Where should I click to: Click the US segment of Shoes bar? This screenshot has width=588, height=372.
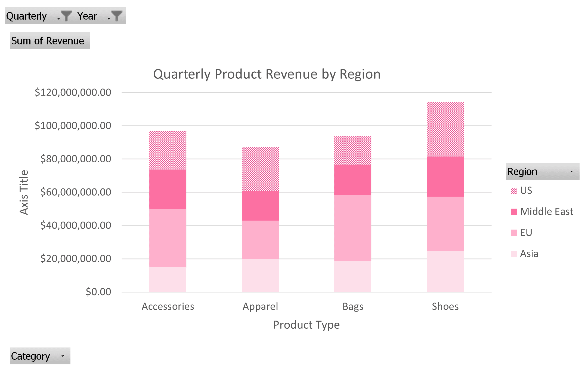click(x=445, y=129)
